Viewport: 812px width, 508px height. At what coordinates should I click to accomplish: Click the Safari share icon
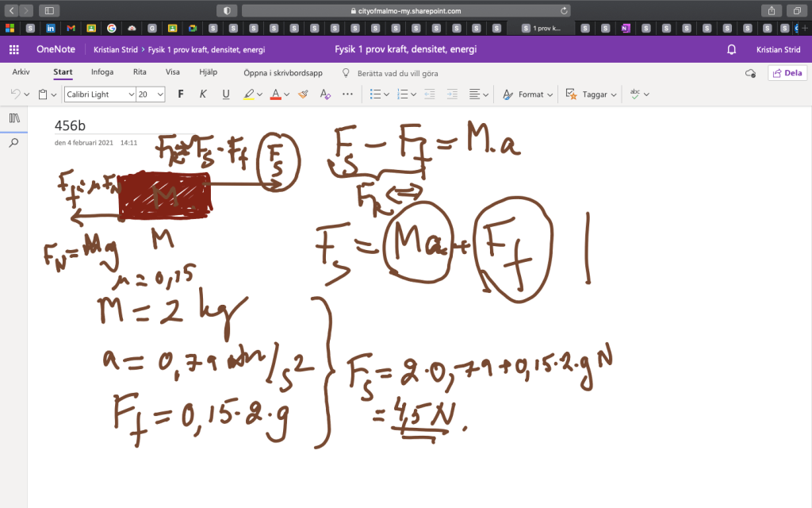(770, 11)
